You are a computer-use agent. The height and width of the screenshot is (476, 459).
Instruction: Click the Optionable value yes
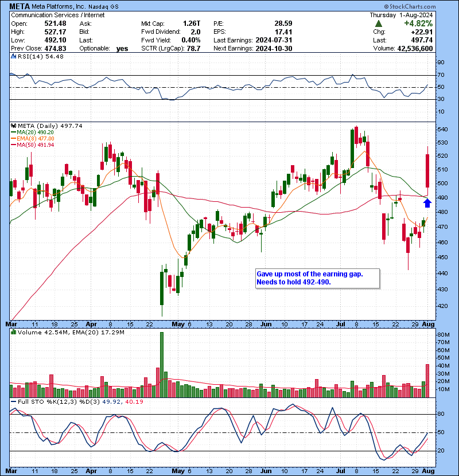(122, 48)
